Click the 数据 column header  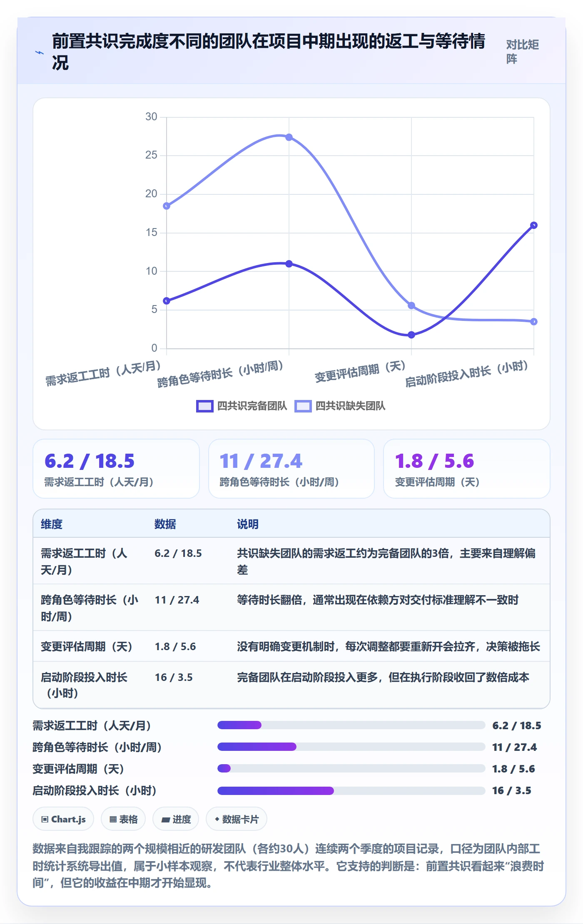pyautogui.click(x=165, y=524)
